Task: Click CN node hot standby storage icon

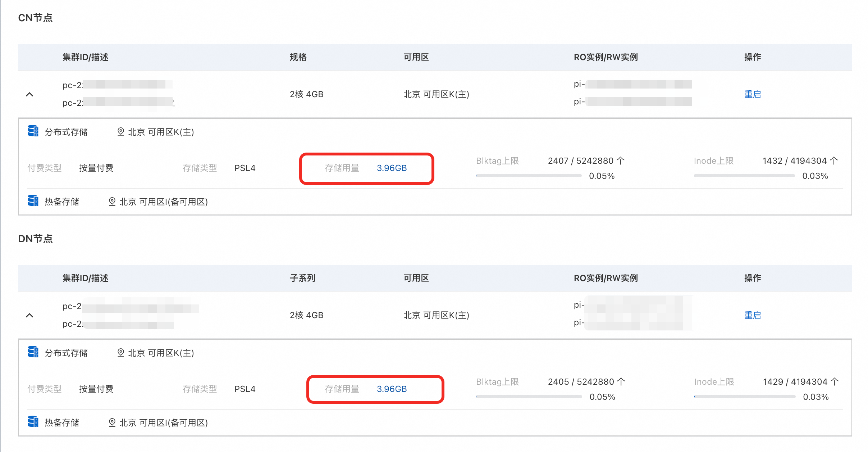Action: pyautogui.click(x=33, y=201)
